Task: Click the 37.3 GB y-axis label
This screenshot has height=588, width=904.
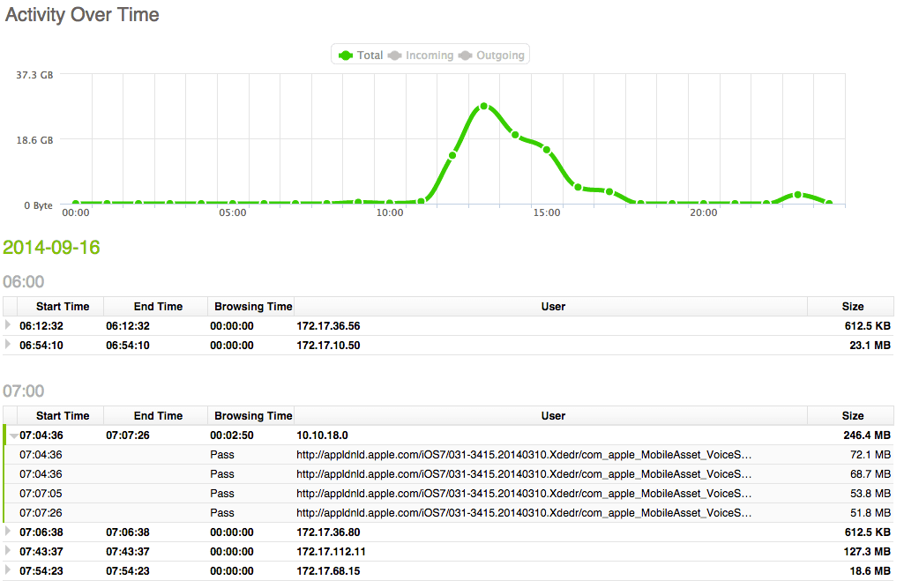Action: [x=34, y=75]
